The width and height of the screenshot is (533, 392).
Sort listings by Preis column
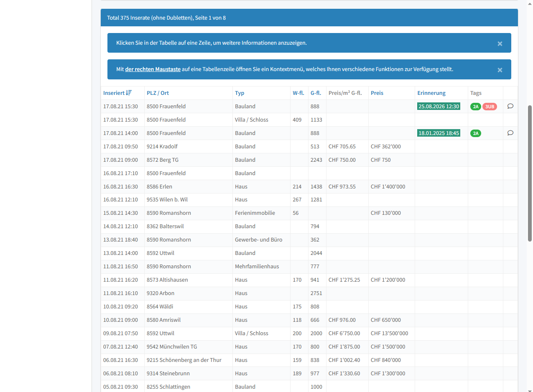pos(377,93)
